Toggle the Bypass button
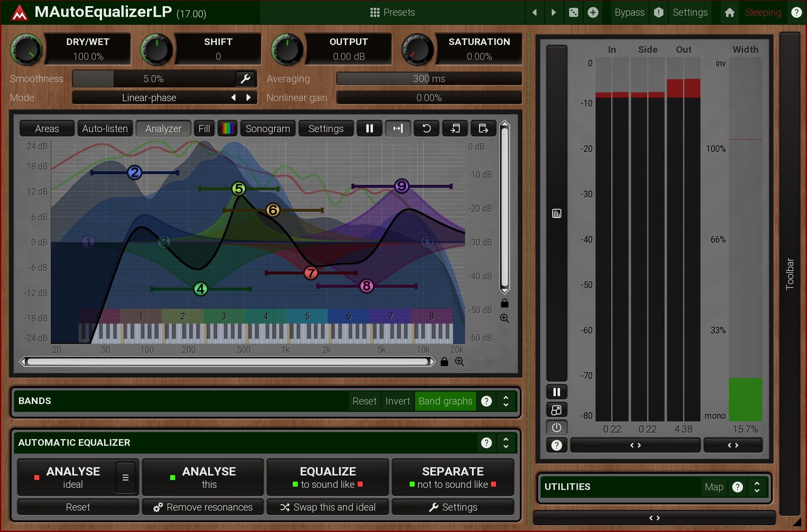807x532 pixels. pyautogui.click(x=629, y=12)
